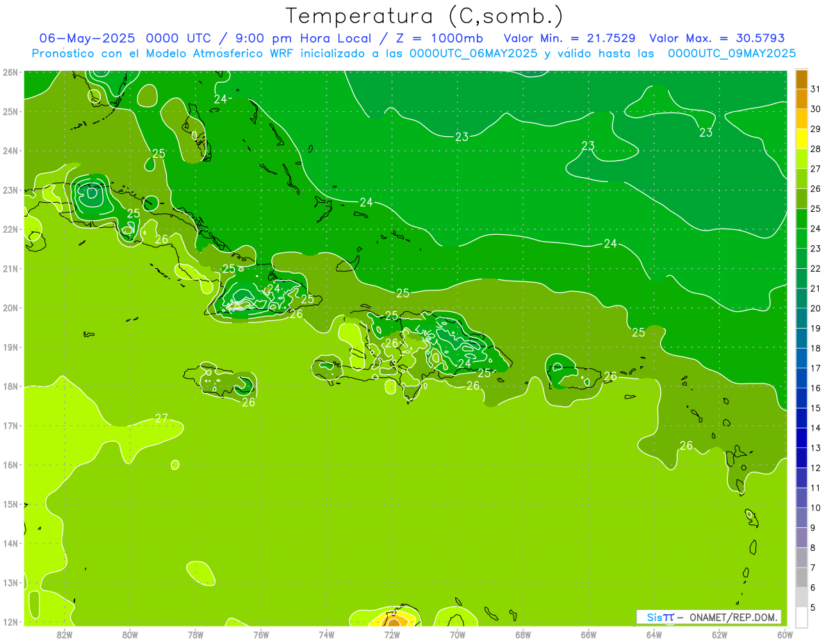Image resolution: width=834 pixels, height=644 pixels.
Task: Click the green color bar segment between 23 and 24
Action: tap(801, 238)
